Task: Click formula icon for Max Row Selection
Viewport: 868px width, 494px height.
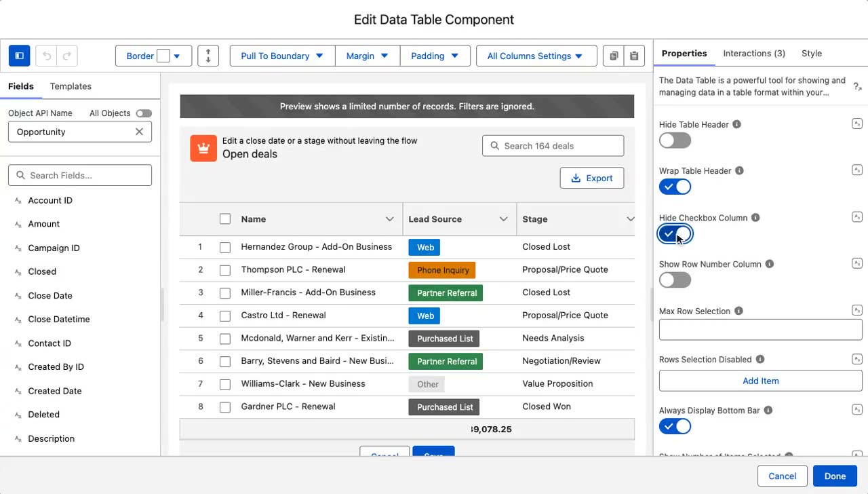Action: coord(857,309)
